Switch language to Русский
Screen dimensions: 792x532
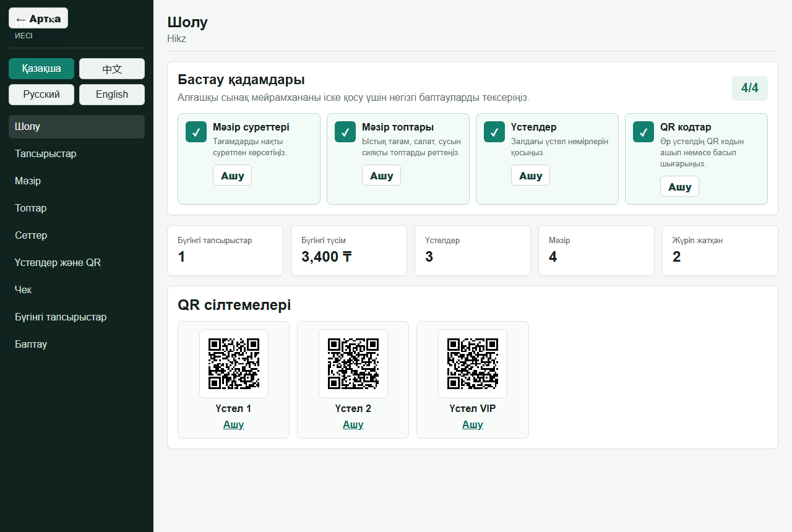point(41,95)
